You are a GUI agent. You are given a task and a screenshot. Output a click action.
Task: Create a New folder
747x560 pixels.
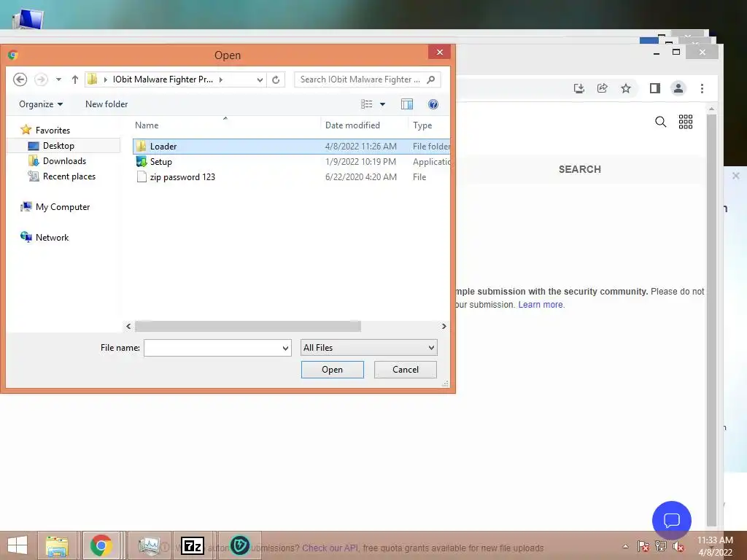click(107, 104)
